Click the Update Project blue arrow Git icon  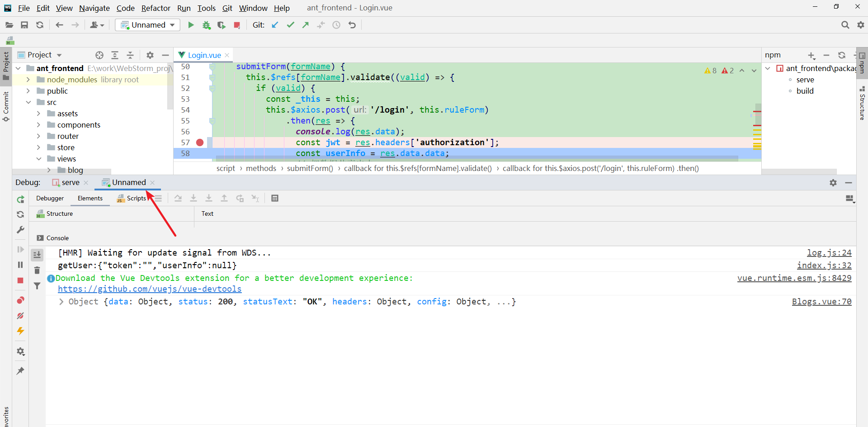(x=274, y=25)
